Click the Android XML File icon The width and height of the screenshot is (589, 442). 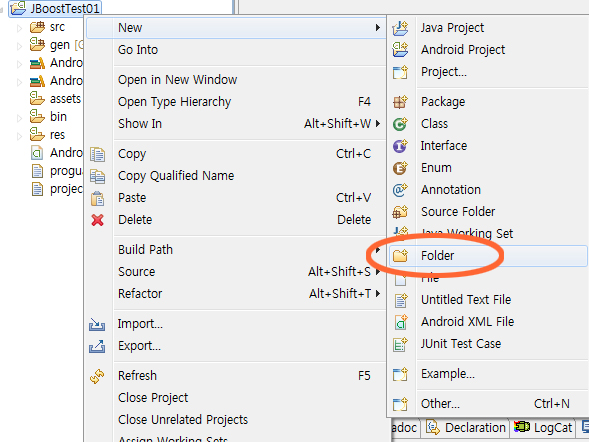click(x=400, y=322)
